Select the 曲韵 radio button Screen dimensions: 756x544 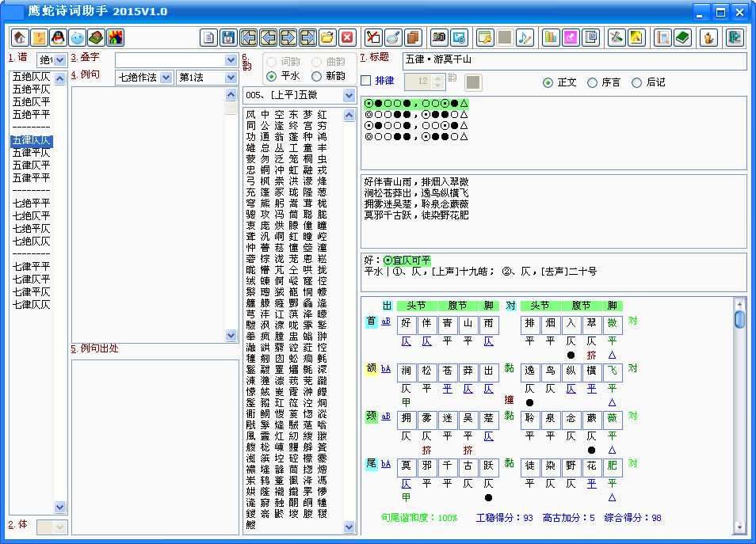tap(317, 62)
